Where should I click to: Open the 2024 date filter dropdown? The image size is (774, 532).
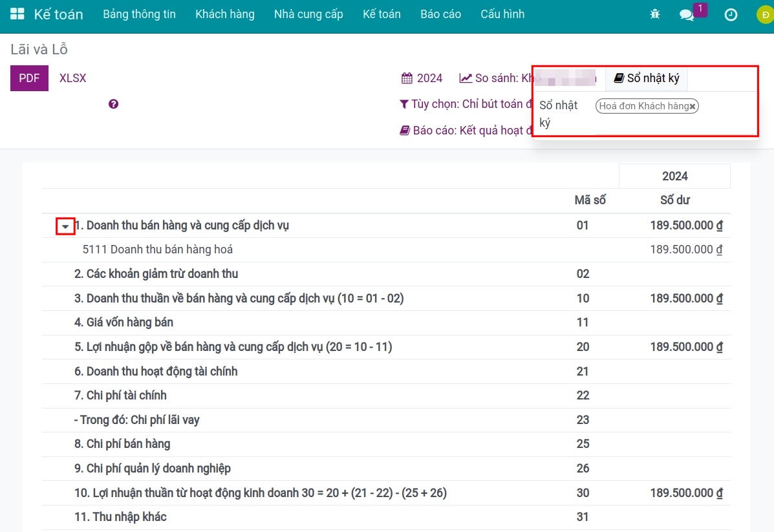tap(422, 78)
